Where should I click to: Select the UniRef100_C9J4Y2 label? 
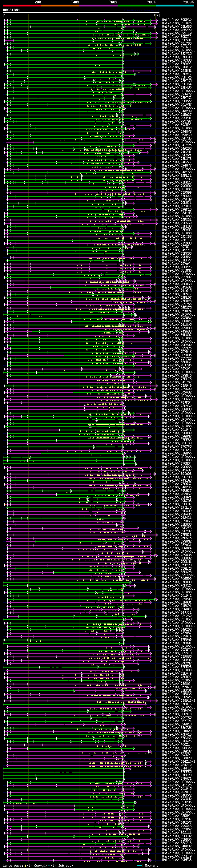point(177,94)
